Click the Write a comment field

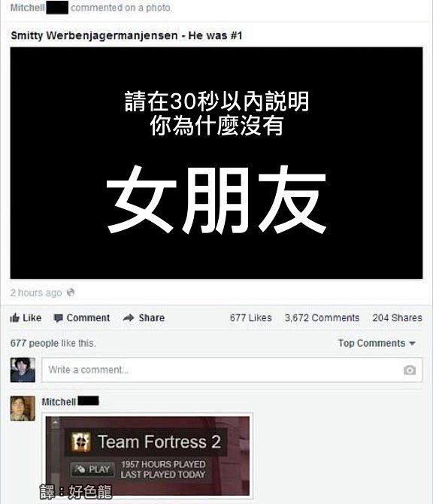232,370
